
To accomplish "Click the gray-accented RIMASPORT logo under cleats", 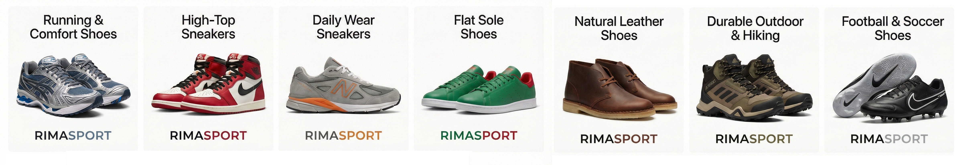I will pyautogui.click(x=889, y=139).
